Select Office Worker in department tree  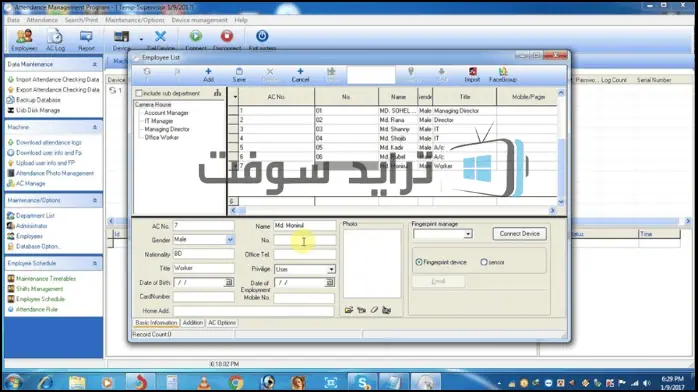(161, 137)
